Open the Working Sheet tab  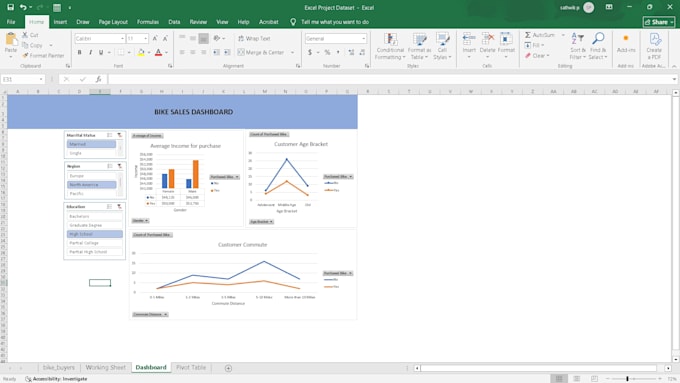point(105,367)
